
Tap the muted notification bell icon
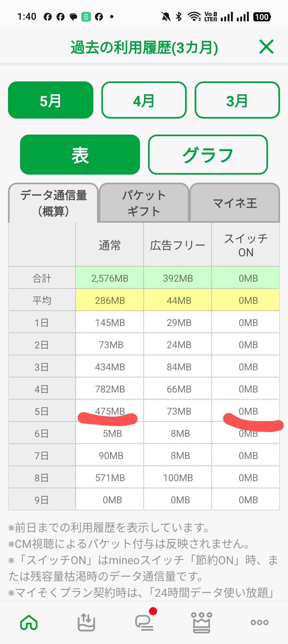coord(166,17)
